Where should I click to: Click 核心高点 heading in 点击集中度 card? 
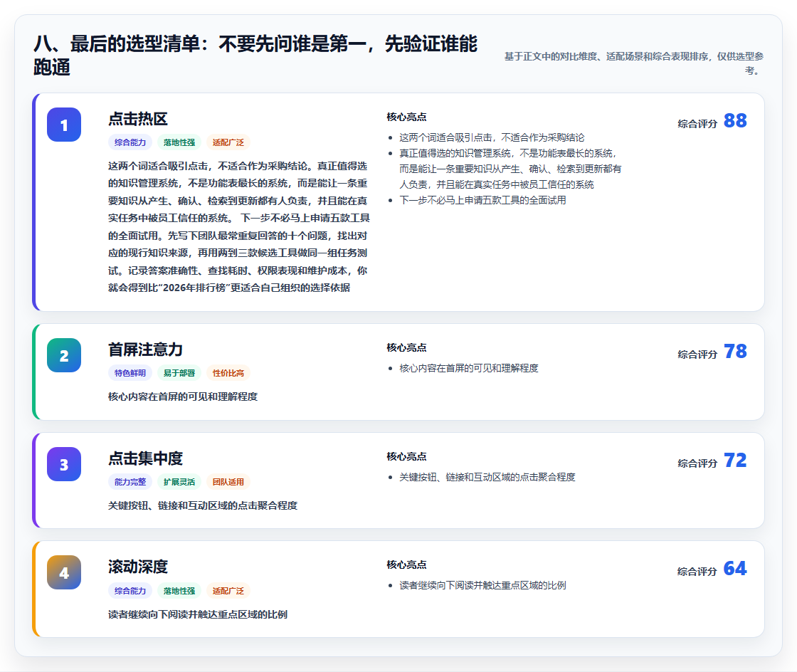406,456
